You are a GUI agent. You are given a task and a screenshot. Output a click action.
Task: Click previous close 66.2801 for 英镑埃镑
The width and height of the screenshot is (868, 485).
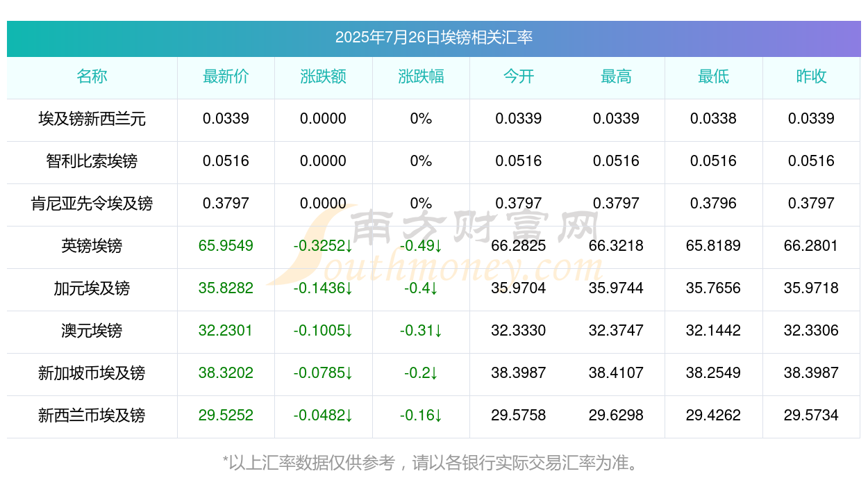point(811,246)
